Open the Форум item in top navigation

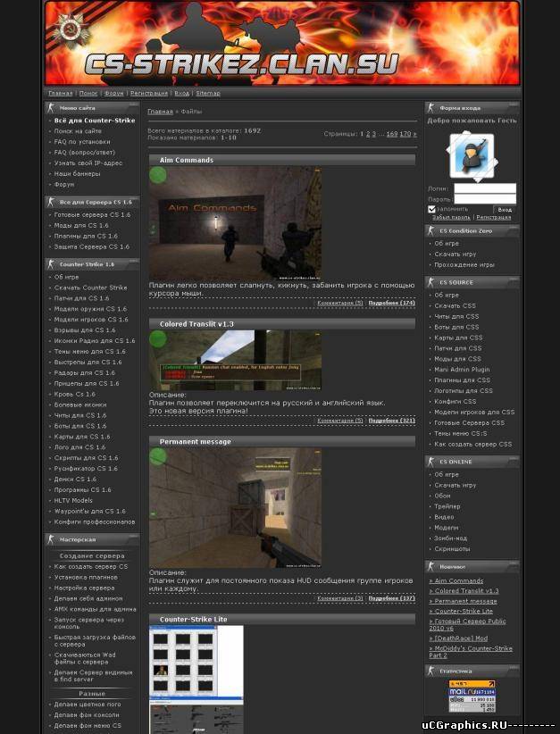pos(113,93)
